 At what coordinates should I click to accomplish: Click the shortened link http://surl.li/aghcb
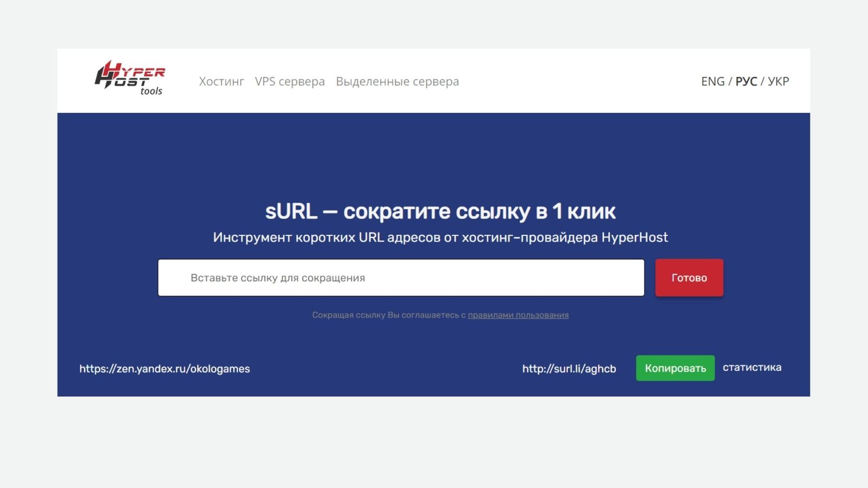tap(569, 369)
